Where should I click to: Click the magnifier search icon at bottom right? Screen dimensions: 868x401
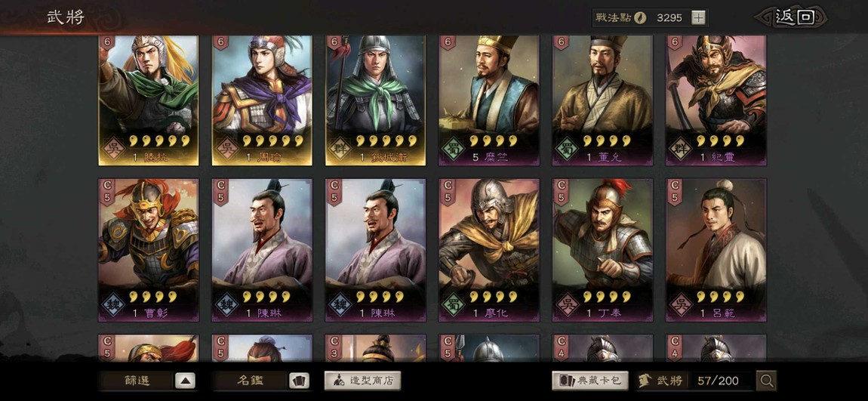point(767,381)
